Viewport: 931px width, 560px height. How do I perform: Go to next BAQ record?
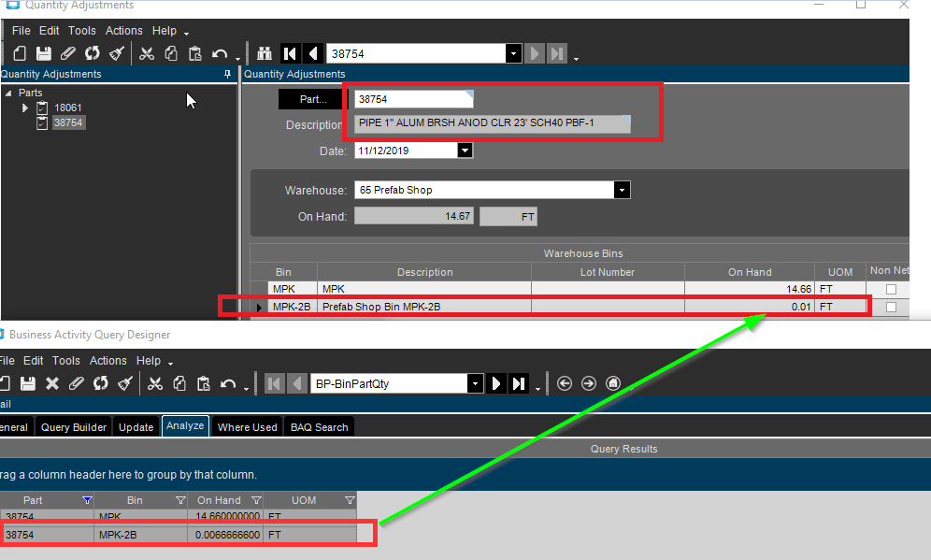pos(495,383)
